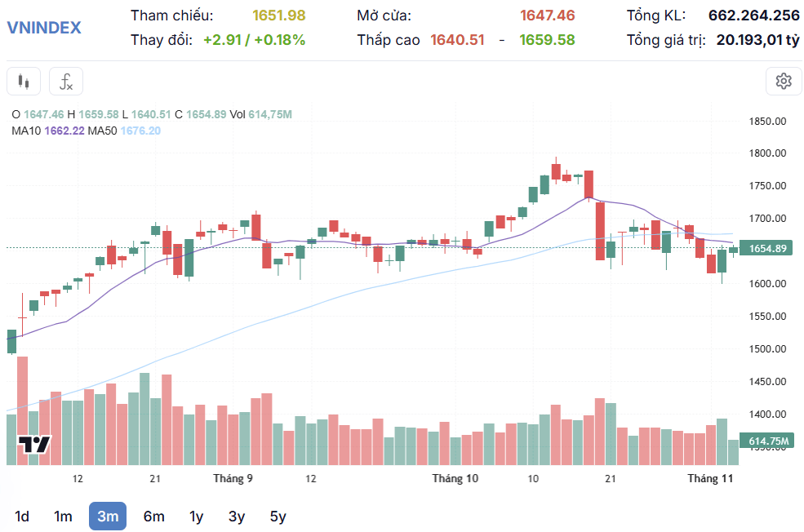This screenshot has width=804, height=532.
Task: Click the TradingView logo on chart
Action: tap(34, 445)
